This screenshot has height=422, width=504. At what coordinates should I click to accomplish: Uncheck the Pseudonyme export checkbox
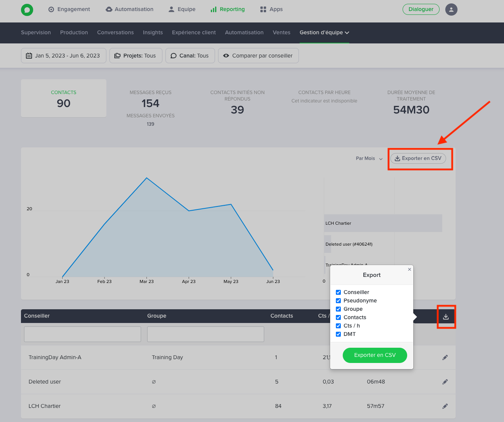pos(338,301)
